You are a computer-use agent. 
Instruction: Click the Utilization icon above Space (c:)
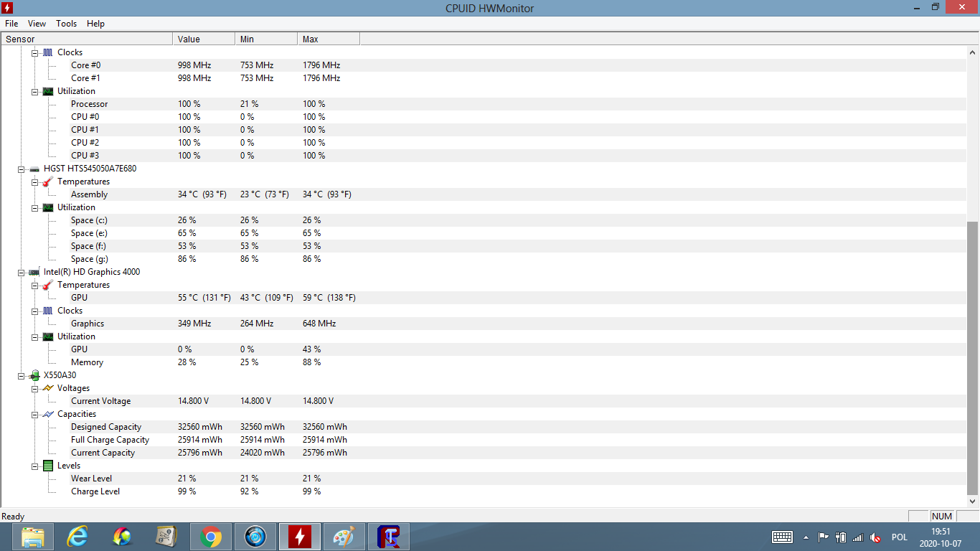pos(47,207)
